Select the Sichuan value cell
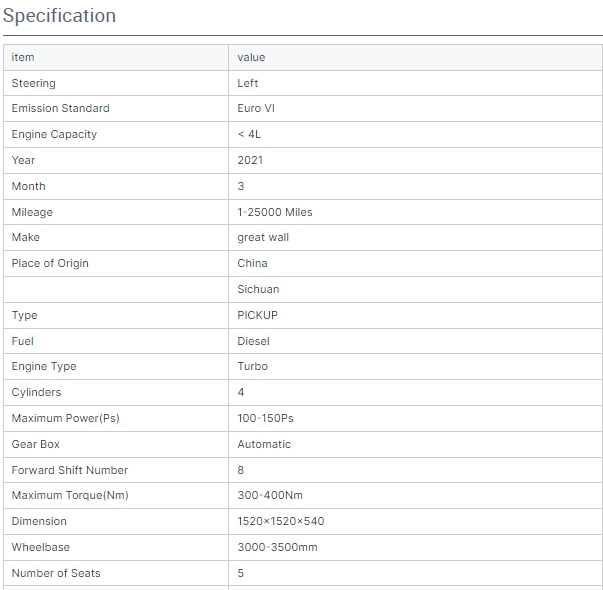The height and width of the screenshot is (590, 603). pyautogui.click(x=258, y=289)
